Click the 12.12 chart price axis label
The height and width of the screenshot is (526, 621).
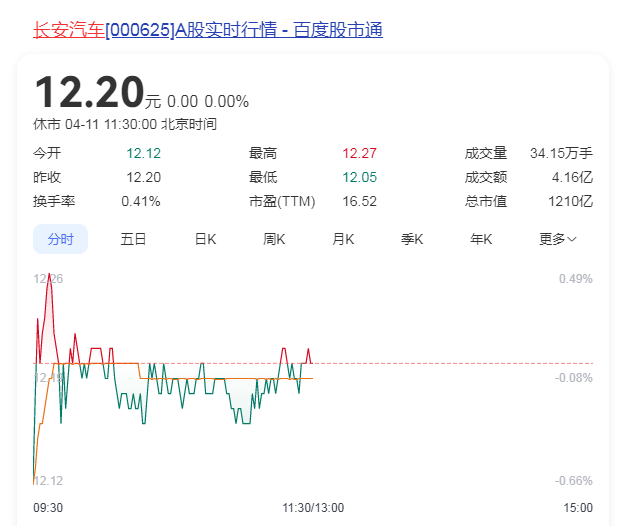coord(48,481)
